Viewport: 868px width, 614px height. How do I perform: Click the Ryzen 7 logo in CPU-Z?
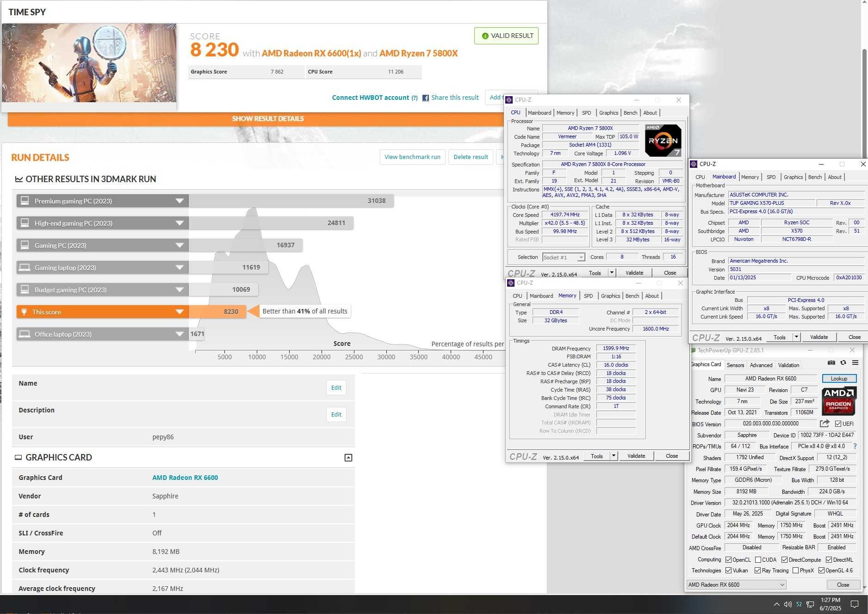pos(663,140)
